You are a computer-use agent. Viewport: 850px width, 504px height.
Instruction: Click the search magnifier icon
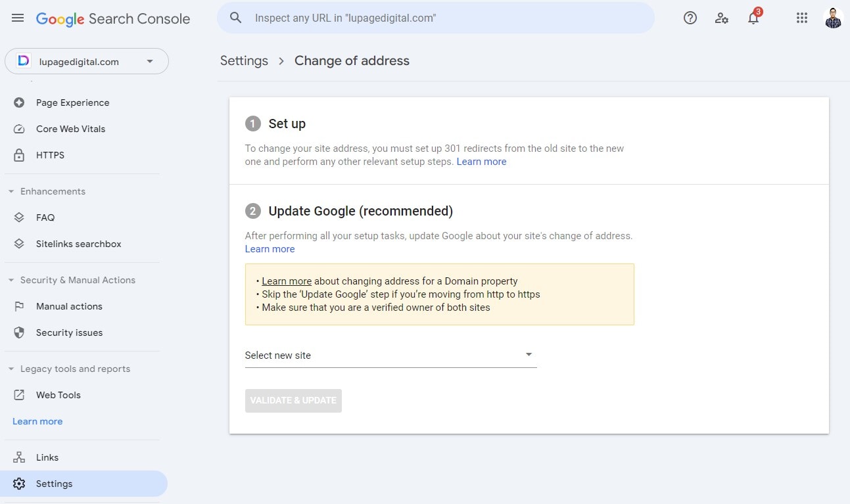click(236, 18)
